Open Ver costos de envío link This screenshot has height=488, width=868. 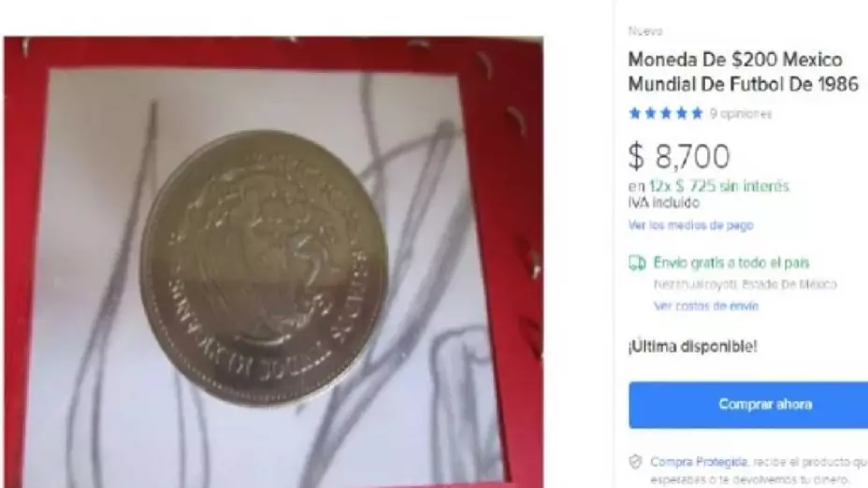(x=706, y=306)
